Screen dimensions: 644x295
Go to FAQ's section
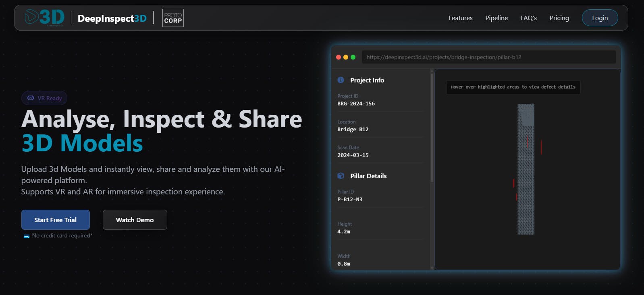click(x=529, y=18)
